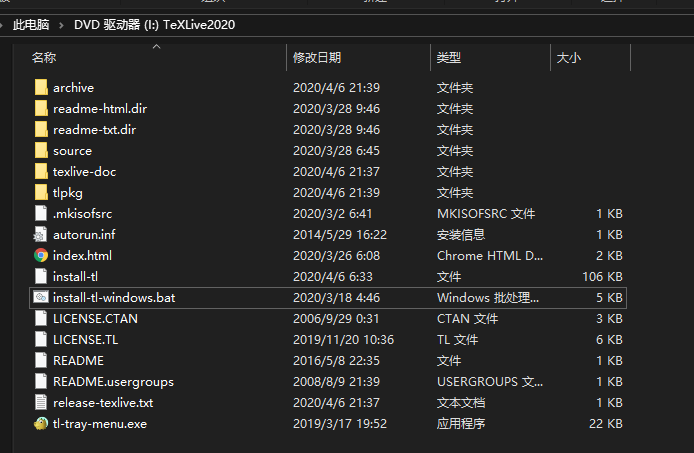Sort by the 类型 column header
The width and height of the screenshot is (694, 453).
pos(449,58)
